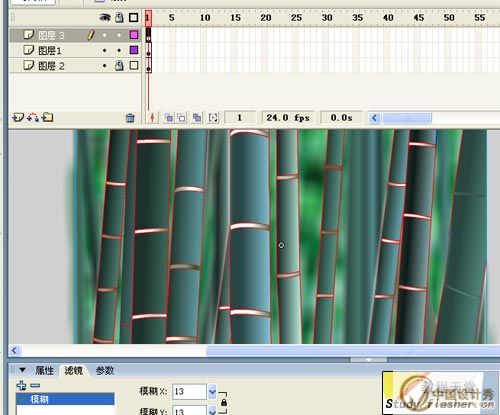Switch to the 参数 tab
The width and height of the screenshot is (500, 415).
[x=105, y=370]
